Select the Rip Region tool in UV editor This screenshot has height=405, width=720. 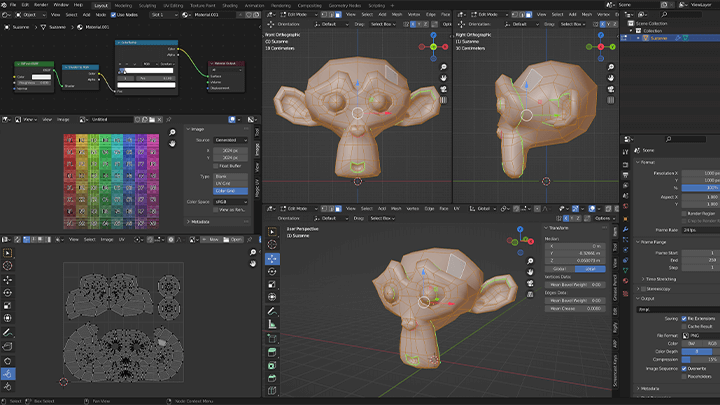click(8, 347)
